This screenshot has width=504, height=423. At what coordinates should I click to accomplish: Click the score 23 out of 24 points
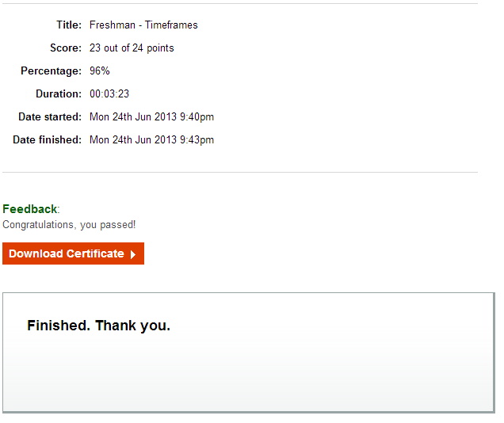(x=132, y=48)
